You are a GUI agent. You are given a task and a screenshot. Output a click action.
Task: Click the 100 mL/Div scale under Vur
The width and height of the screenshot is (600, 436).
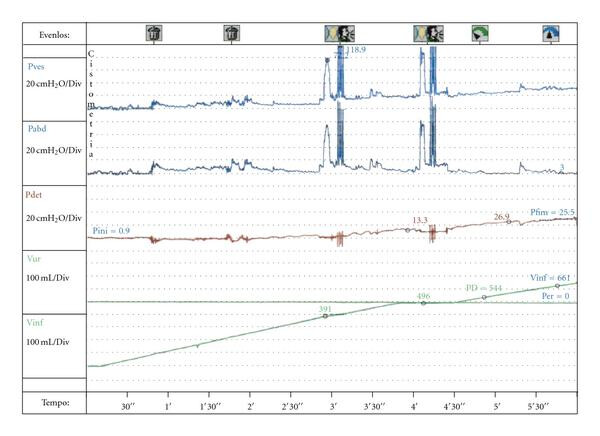pos(48,278)
